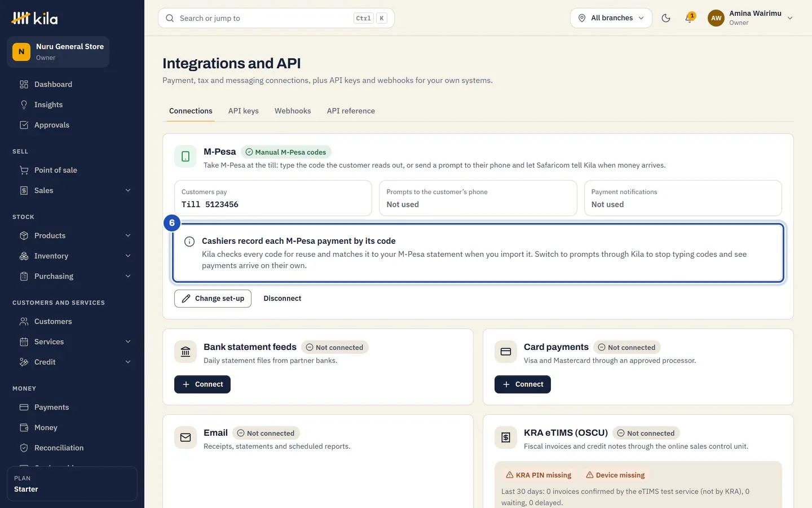Switch to the Connections tab
812x508 pixels.
point(191,111)
